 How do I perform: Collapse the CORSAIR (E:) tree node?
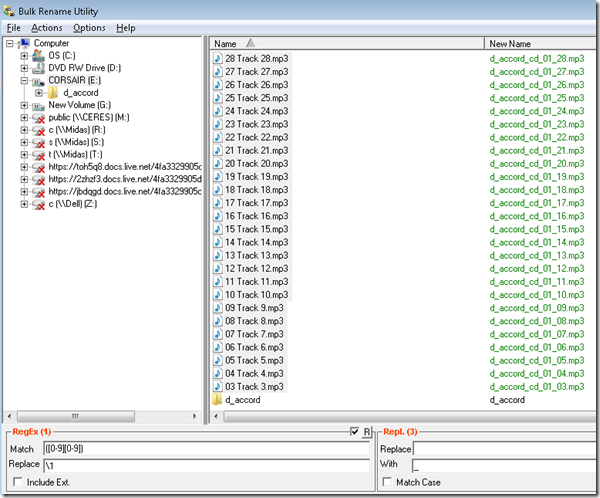point(24,80)
